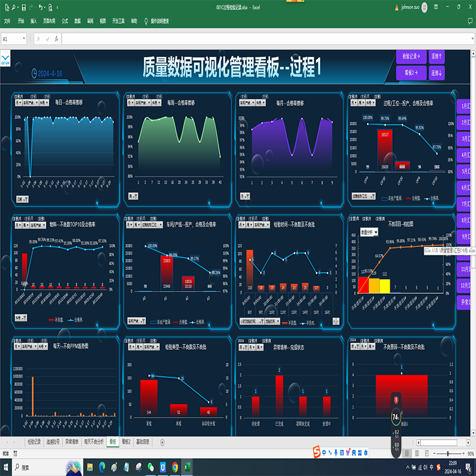
Task: Click the formula bar confirm checkmark icon
Action: pyautogui.click(x=48, y=39)
